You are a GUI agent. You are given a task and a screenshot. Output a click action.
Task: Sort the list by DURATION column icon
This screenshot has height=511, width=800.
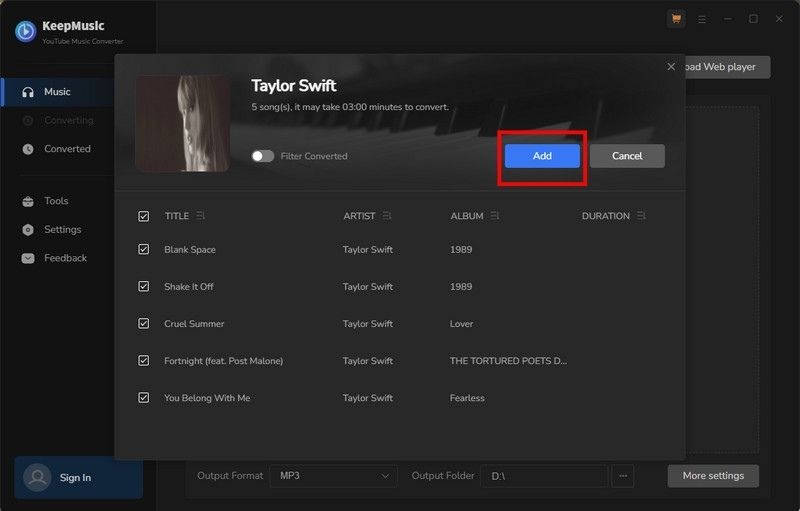(x=641, y=216)
